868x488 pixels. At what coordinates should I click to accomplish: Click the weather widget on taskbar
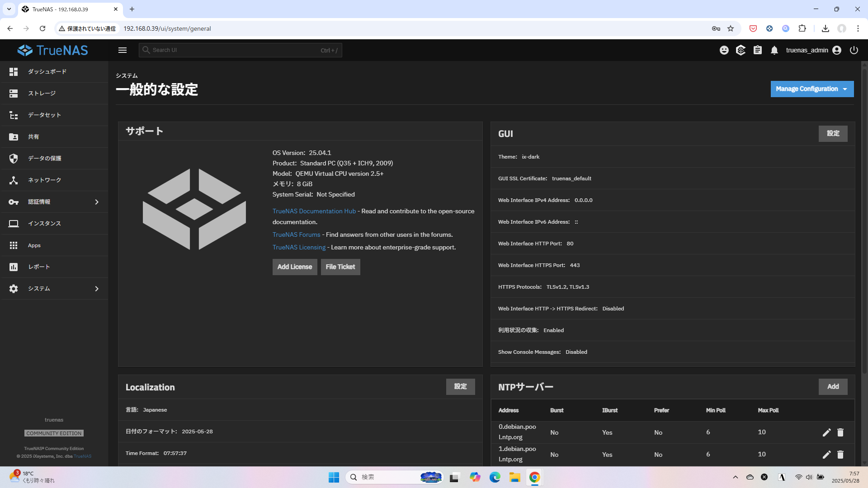(x=32, y=477)
